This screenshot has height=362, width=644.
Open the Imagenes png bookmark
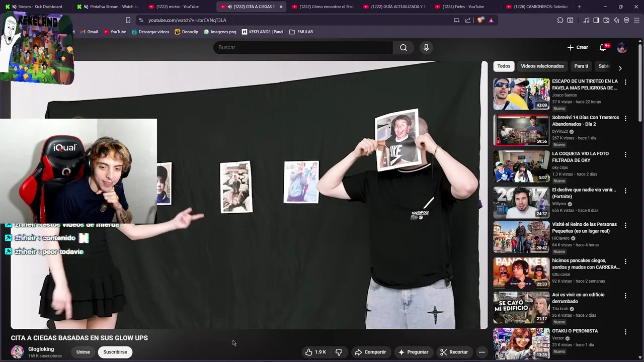click(220, 32)
